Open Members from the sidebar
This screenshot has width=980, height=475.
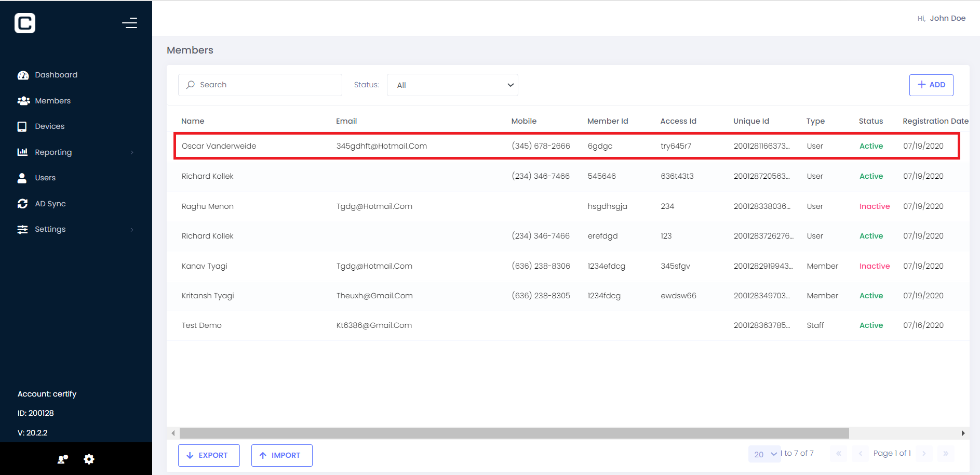coord(52,101)
